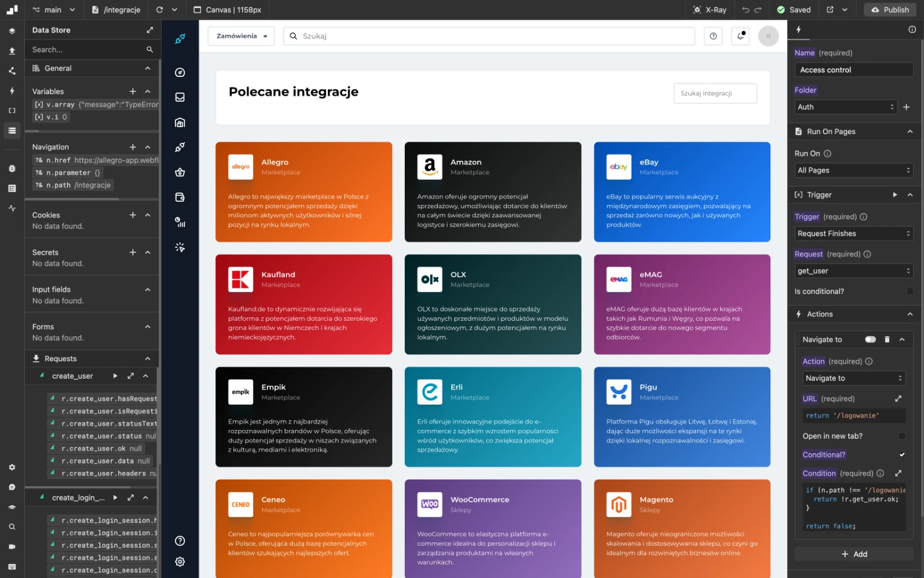Toggle the X-Ray mode
924x578 pixels.
point(710,10)
